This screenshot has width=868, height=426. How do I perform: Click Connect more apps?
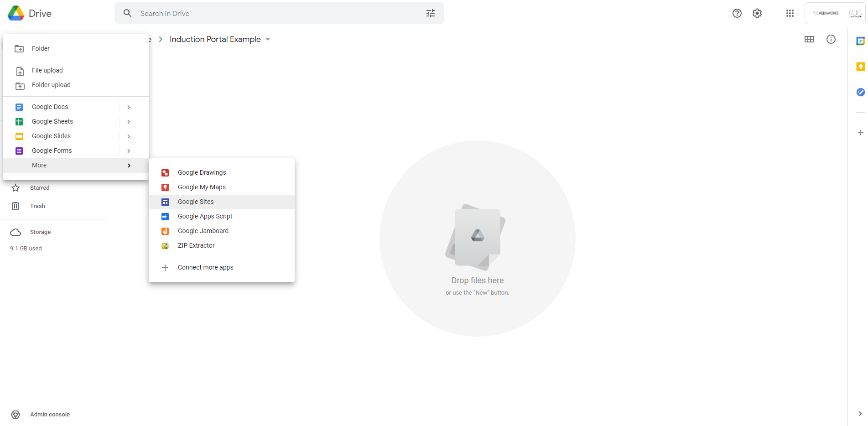pos(222,267)
